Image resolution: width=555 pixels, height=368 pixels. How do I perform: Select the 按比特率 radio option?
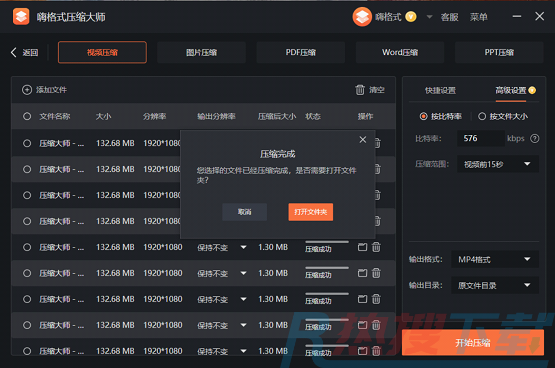[423, 116]
